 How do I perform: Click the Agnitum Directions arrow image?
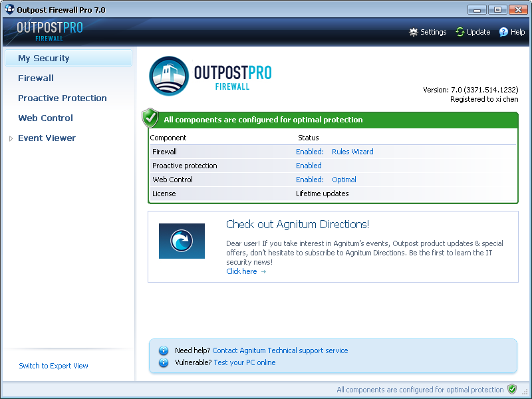click(182, 241)
